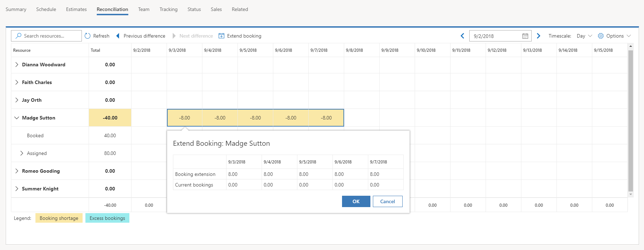
Task: Click the Excess bookings legend swatch
Action: 107,218
